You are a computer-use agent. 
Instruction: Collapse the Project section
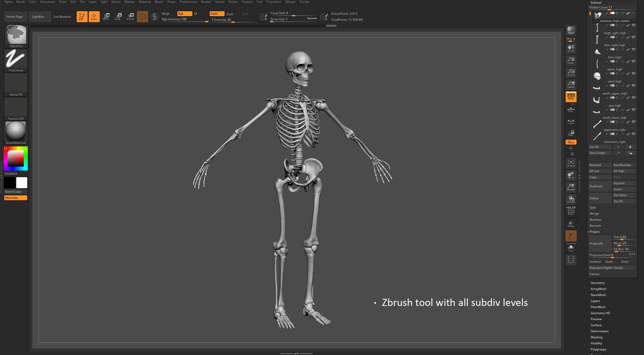click(x=594, y=232)
